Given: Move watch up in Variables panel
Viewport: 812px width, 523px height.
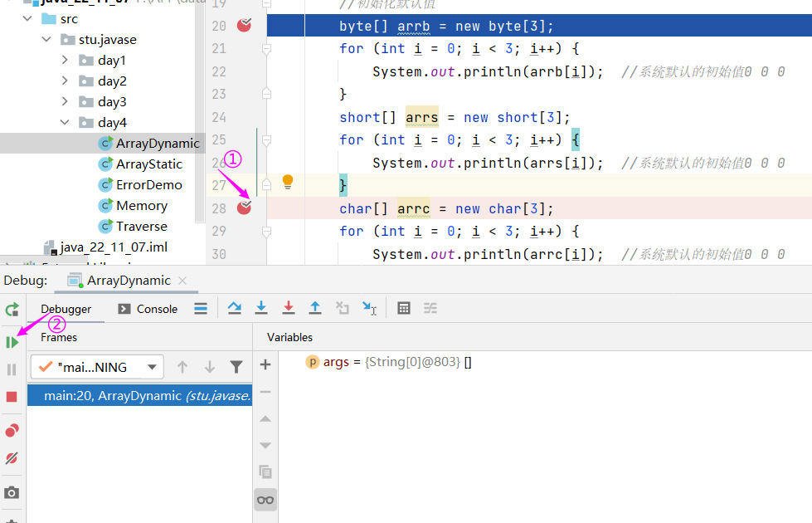Looking at the screenshot, I should tap(265, 418).
